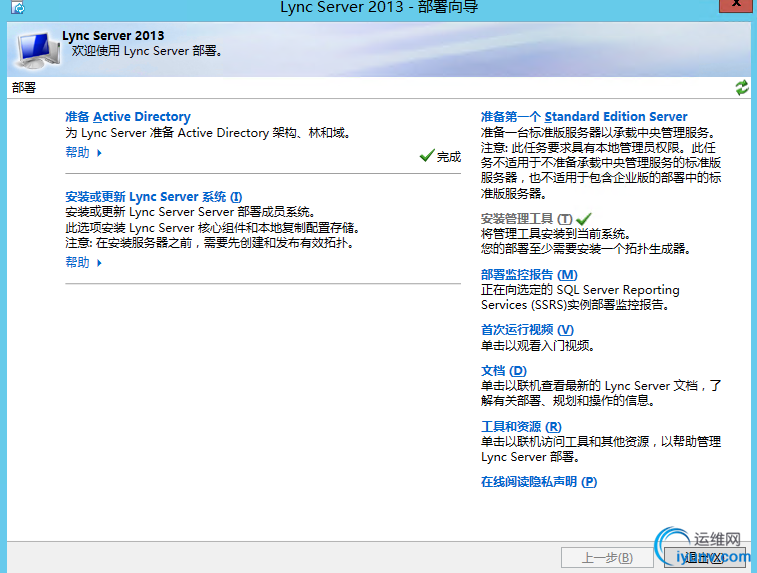The width and height of the screenshot is (757, 573).
Task: Open 准备第一个 Standard Edition Server link
Action: tap(584, 117)
